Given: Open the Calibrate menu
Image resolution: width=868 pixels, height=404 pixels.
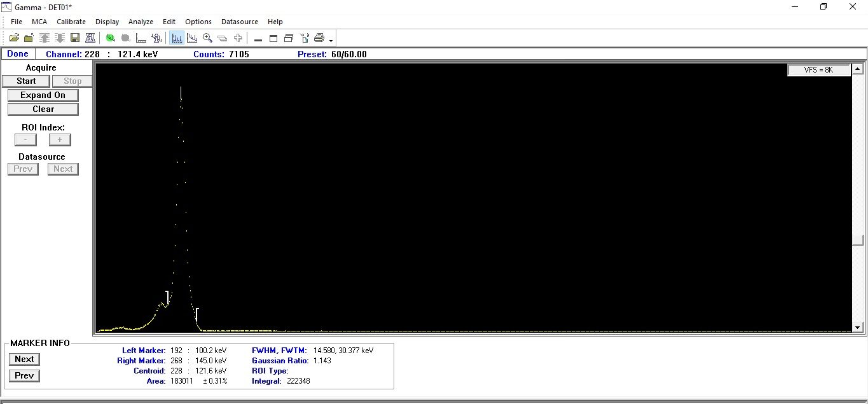Looking at the screenshot, I should tap(71, 22).
